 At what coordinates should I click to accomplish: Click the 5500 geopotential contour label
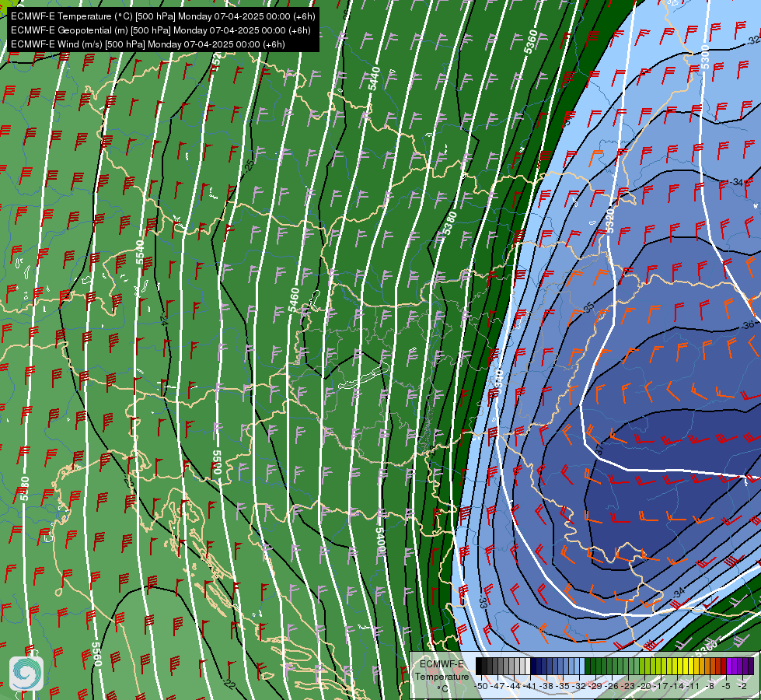[x=217, y=462]
